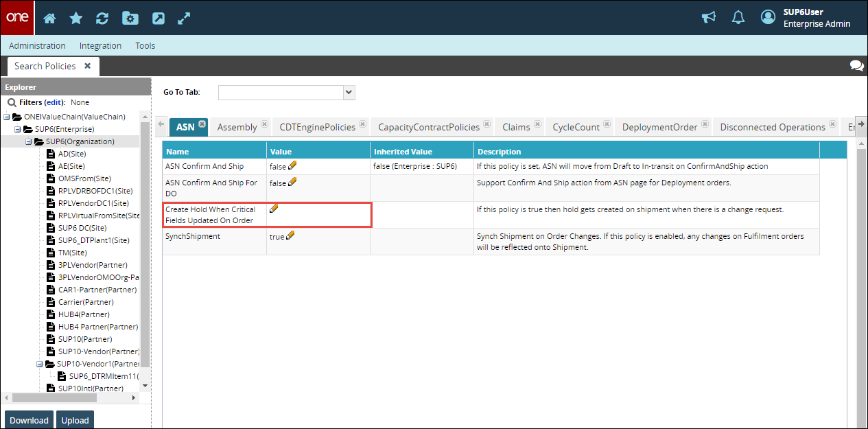Viewport: 868px width, 429px height.
Task: Collapse the SUP6(Enterprise) tree node
Action: 17,129
